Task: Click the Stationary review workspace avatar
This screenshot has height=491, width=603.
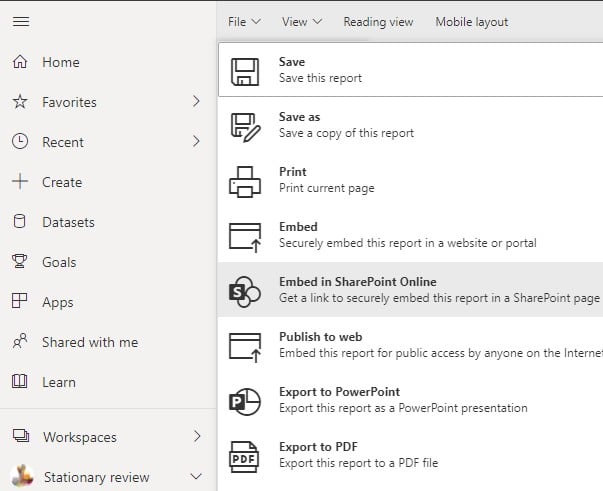Action: click(22, 476)
